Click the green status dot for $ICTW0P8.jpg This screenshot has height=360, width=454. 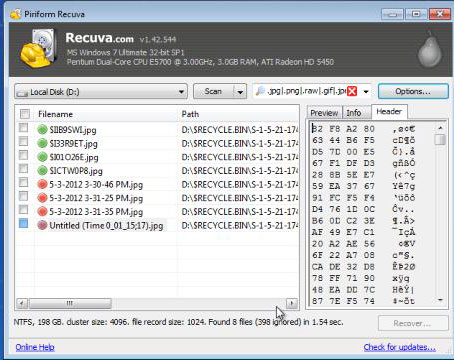pyautogui.click(x=42, y=171)
